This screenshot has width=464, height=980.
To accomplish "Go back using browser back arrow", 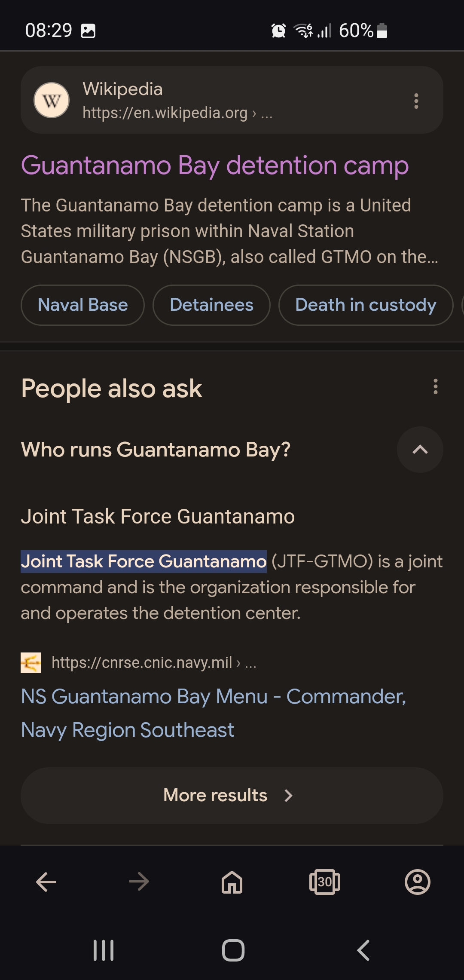I will pyautogui.click(x=46, y=882).
